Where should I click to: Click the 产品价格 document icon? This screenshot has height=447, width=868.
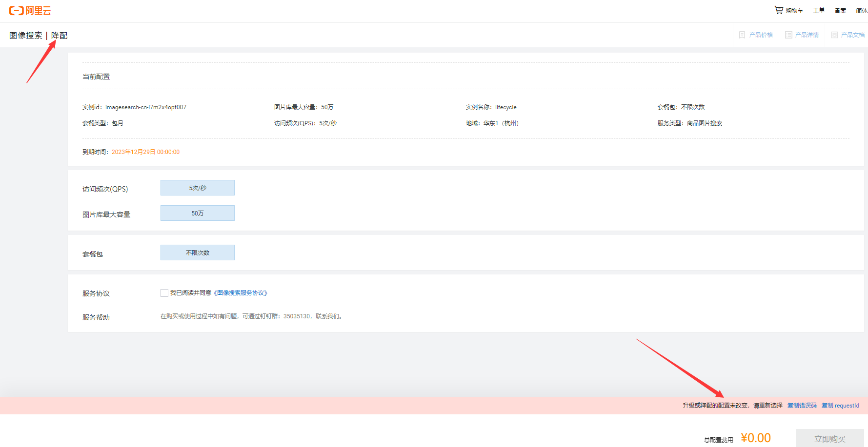pyautogui.click(x=742, y=35)
